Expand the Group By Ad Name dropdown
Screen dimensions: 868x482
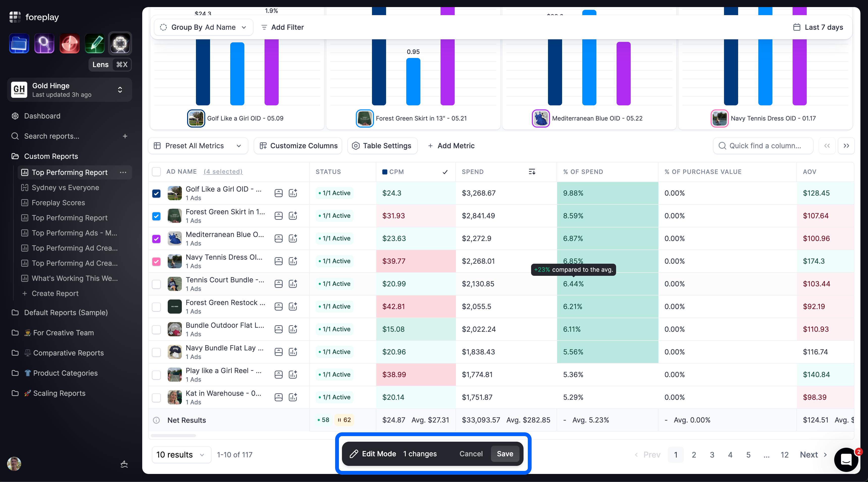pos(204,27)
